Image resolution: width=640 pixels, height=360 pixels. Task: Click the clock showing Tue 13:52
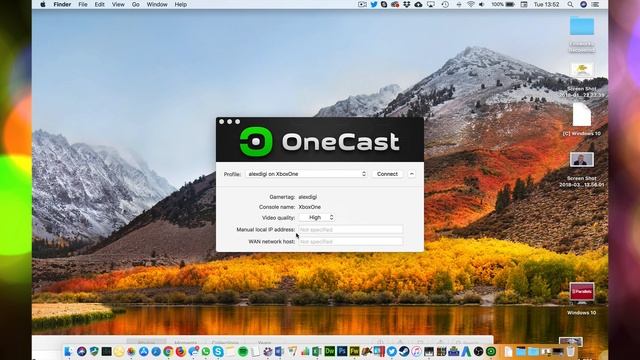pyautogui.click(x=547, y=4)
